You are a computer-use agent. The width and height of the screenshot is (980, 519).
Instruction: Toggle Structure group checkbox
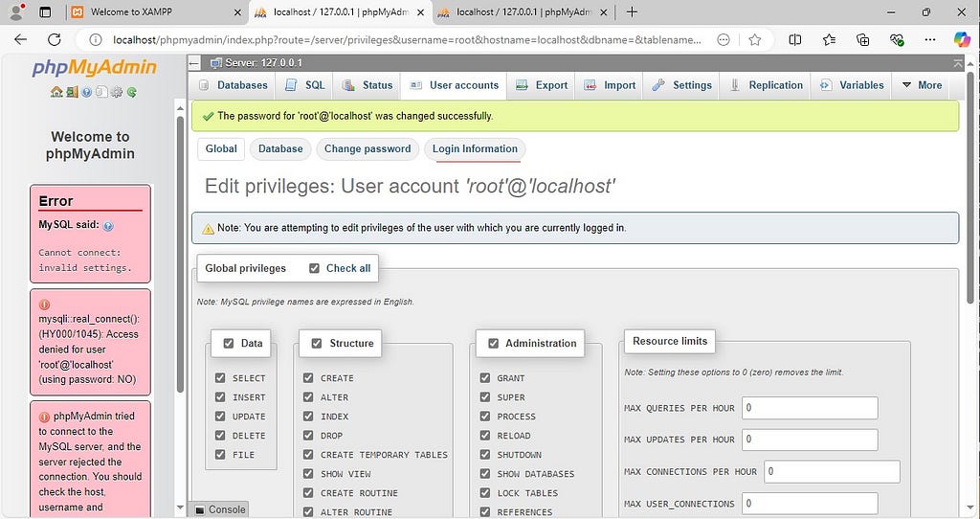pos(317,344)
